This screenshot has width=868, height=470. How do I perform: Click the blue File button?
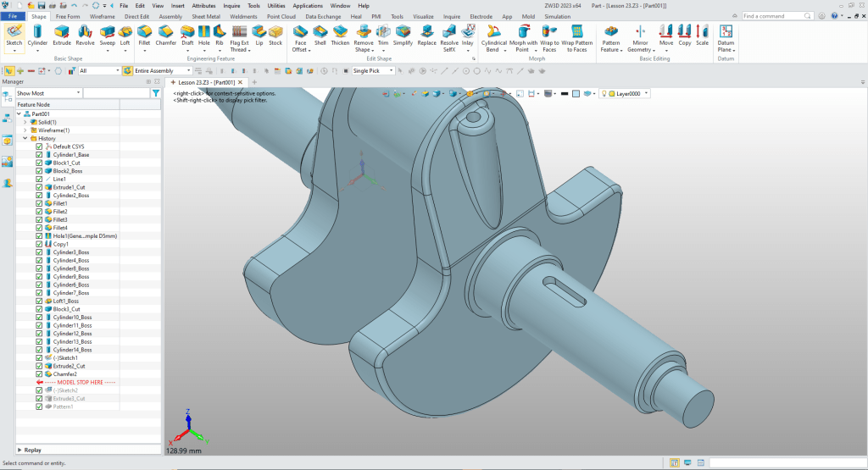tap(14, 16)
